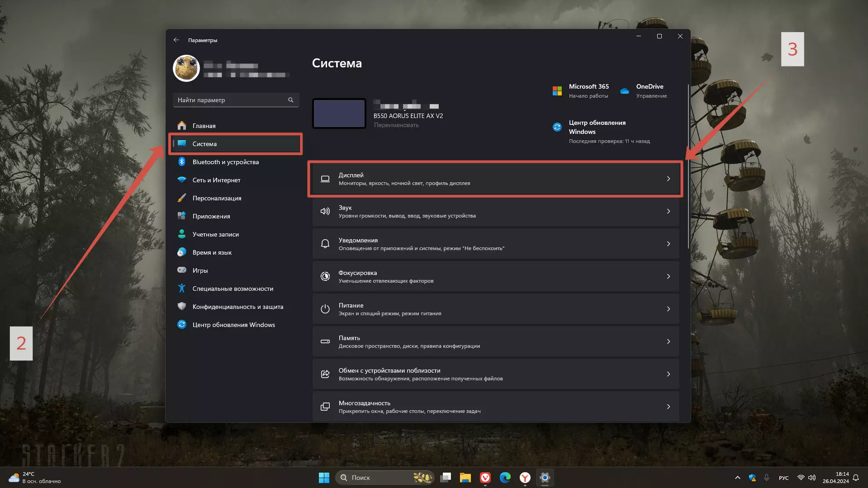
Task: Click the Фокусировка focus icon
Action: pos(325,276)
